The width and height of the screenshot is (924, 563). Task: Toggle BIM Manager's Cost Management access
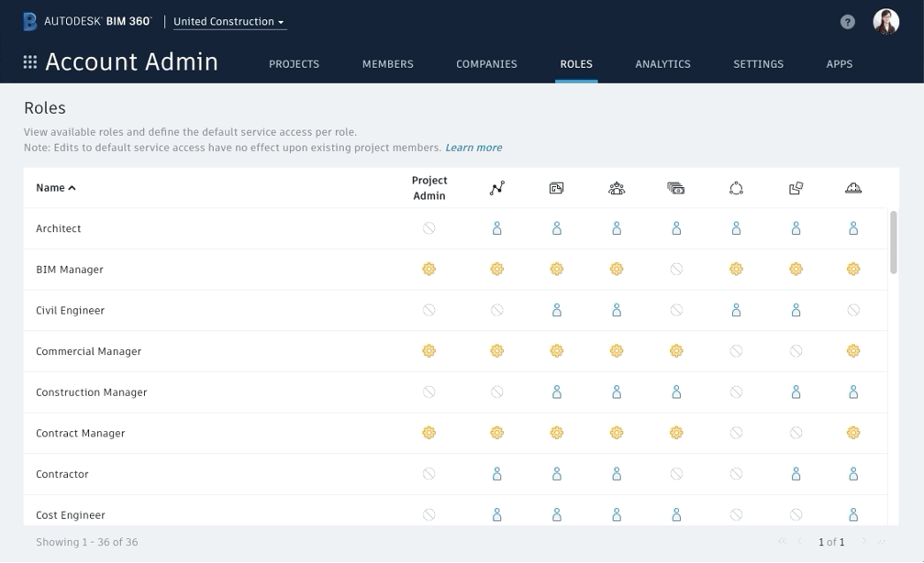(x=676, y=270)
